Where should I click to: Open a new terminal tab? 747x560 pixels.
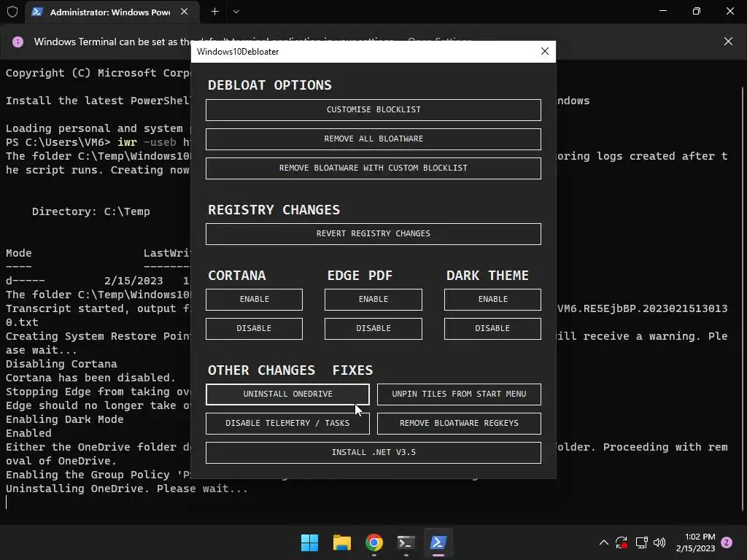click(215, 12)
